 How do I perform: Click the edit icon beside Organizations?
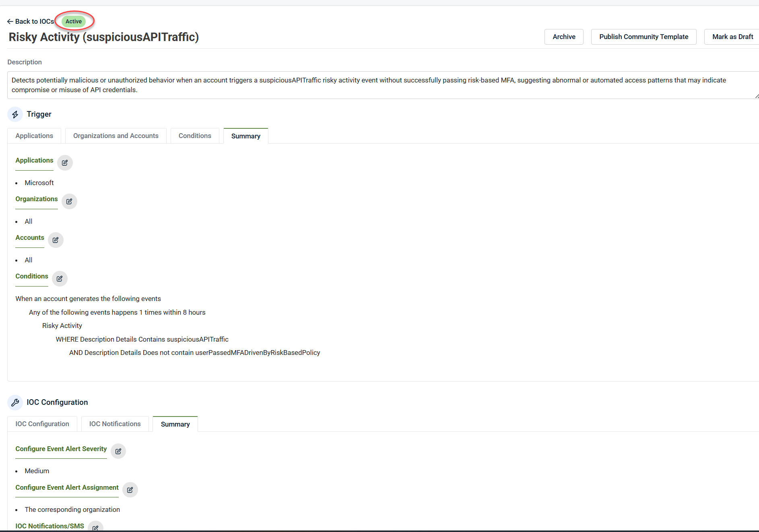[69, 202]
